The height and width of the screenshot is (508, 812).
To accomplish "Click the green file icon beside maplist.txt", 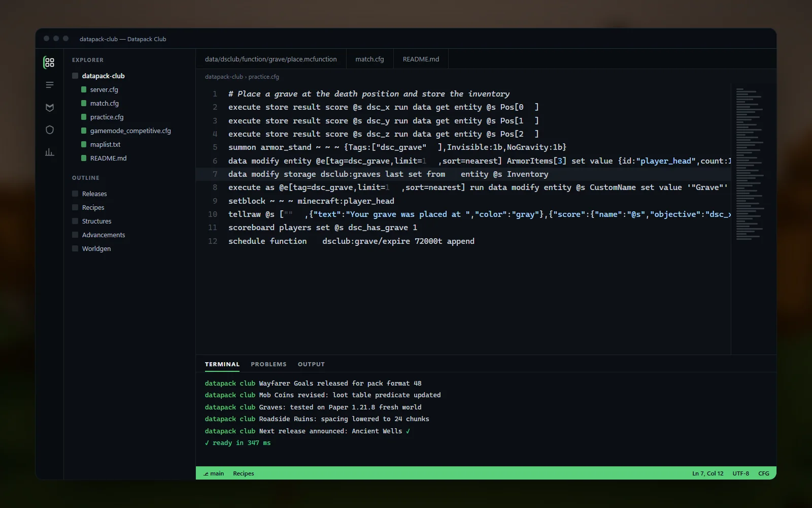I will pyautogui.click(x=84, y=144).
